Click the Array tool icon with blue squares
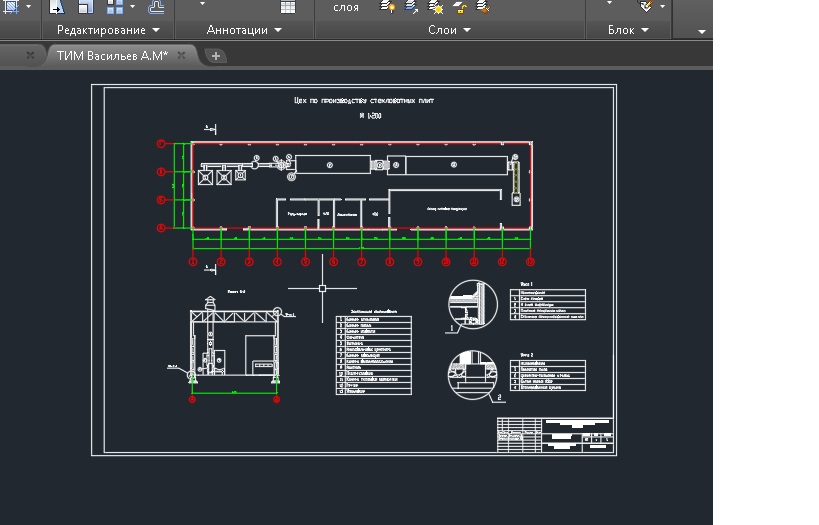Screen dimensions: 819x525 tap(114, 7)
